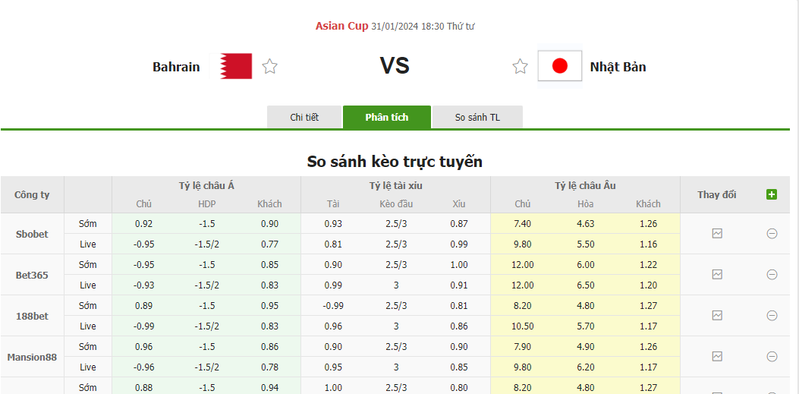Switch to the Chi tiết tab
799x394 pixels.
(304, 117)
